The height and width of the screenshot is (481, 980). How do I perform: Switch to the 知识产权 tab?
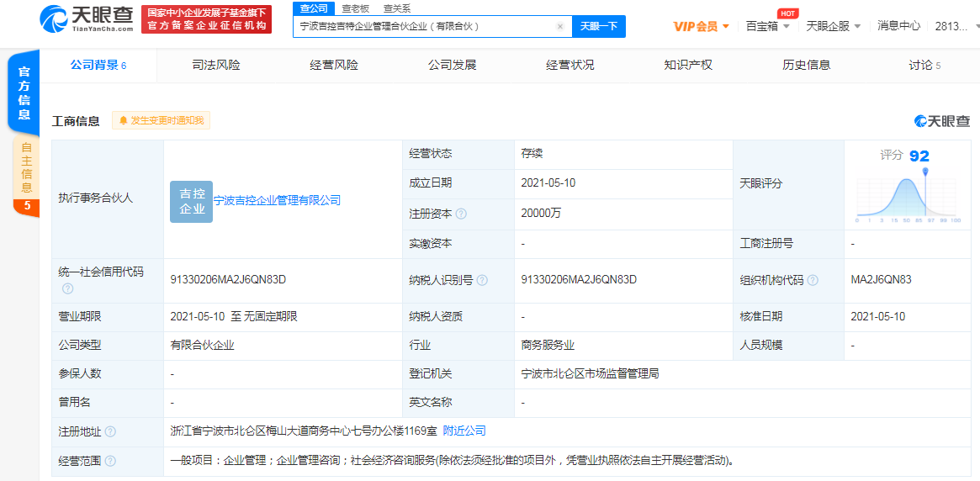click(x=688, y=65)
